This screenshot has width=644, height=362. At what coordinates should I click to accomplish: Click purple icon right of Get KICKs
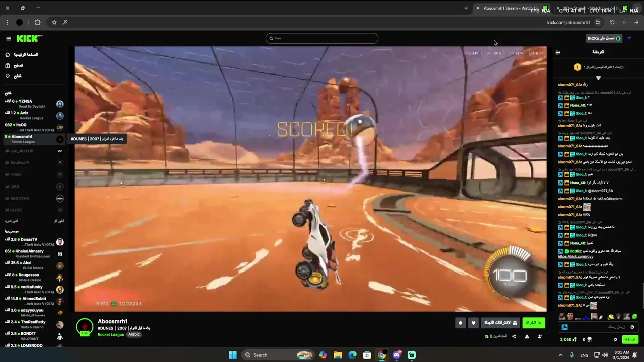629,38
